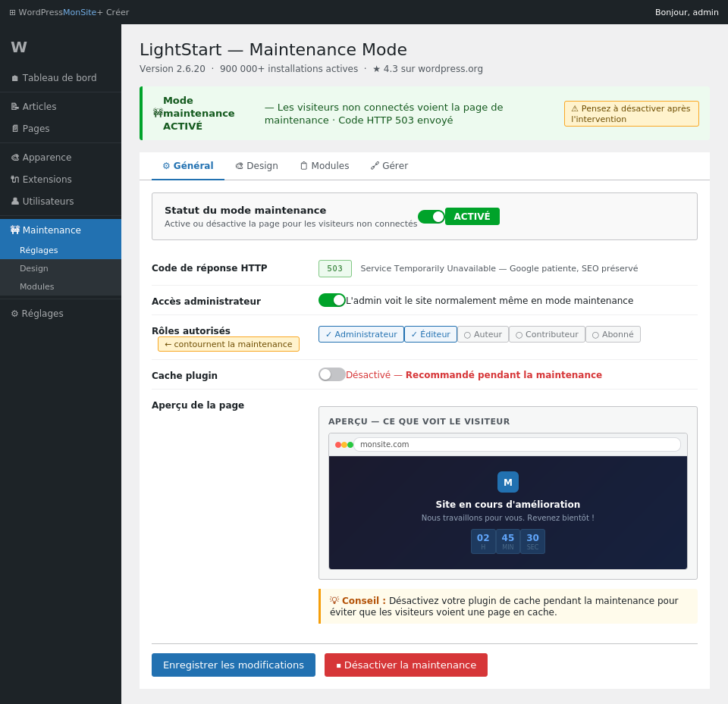This screenshot has height=704, width=728.
Task: Click the monsite.com address bar in preview
Action: [516, 445]
